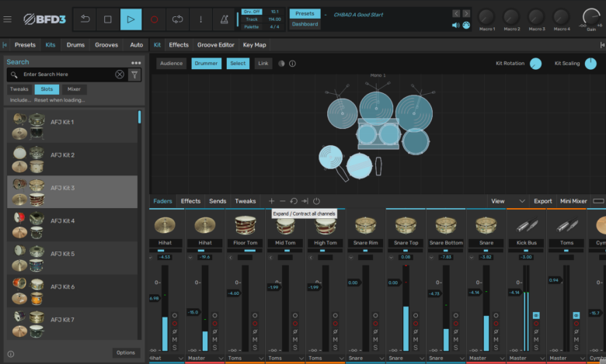Toggle Mixer filter in search panel
Viewport: 606px width, 364px height.
click(74, 89)
